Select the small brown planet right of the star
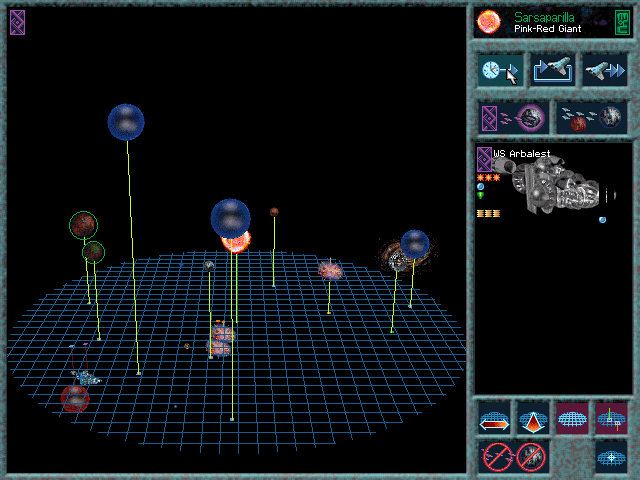640x480 pixels. point(274,212)
